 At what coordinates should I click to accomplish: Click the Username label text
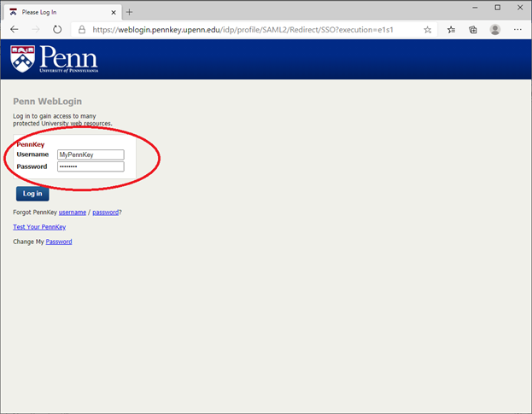(32, 155)
